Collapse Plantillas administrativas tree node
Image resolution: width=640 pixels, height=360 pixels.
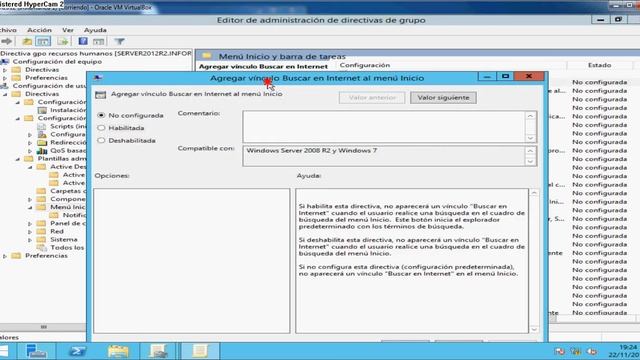pyautogui.click(x=18, y=159)
